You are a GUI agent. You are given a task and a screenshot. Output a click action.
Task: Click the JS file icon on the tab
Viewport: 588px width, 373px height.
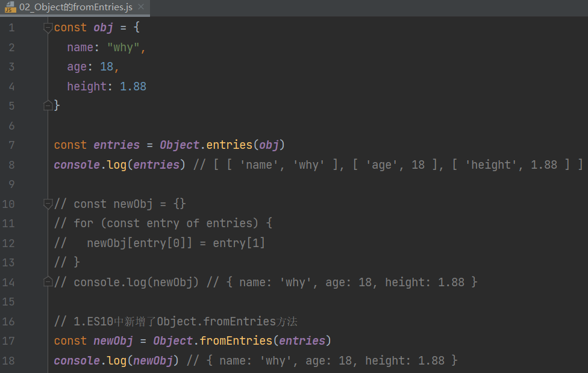click(x=10, y=7)
